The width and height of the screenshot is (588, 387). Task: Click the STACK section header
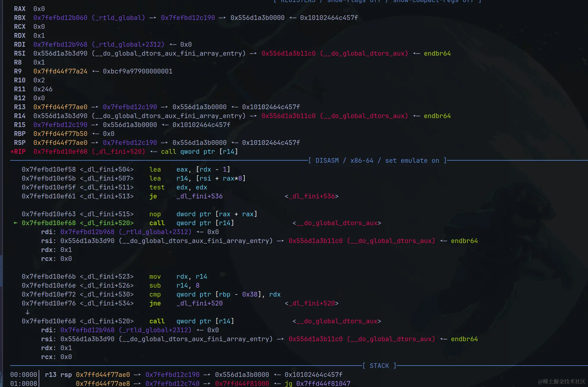379,366
